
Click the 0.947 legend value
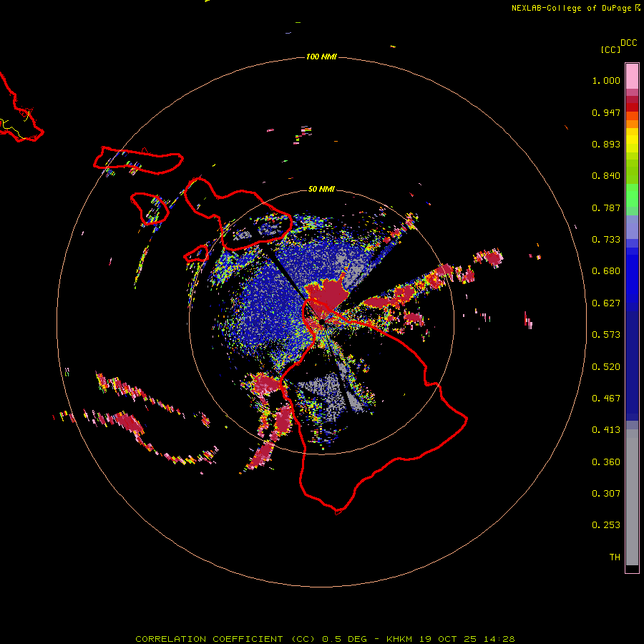(606, 112)
